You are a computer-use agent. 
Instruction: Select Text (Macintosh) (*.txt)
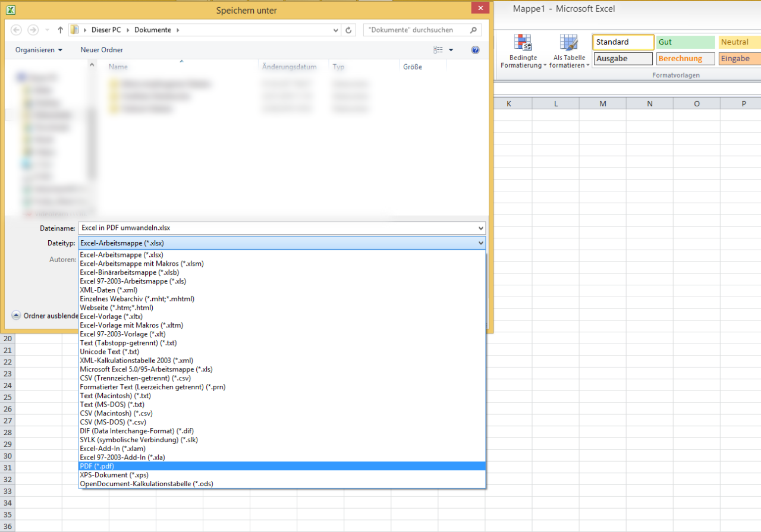tap(282, 396)
